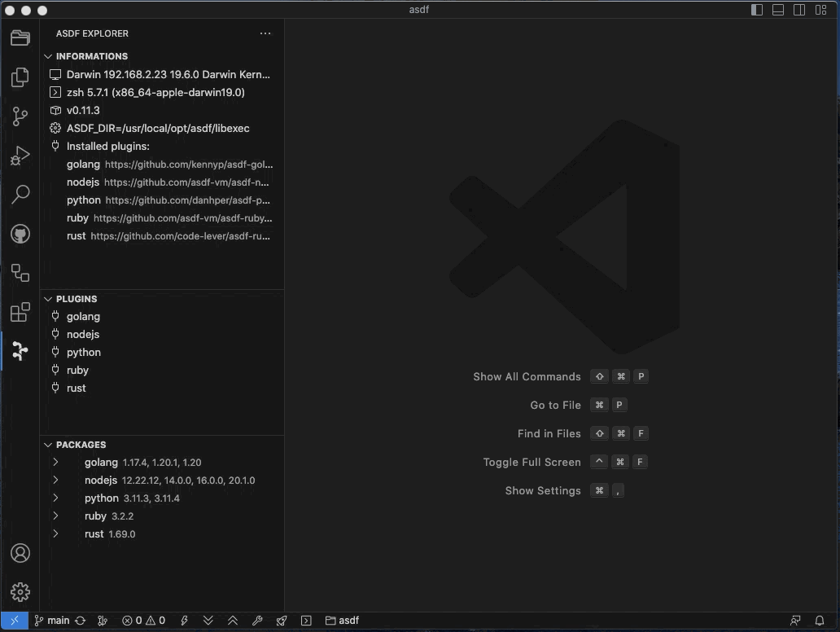Open customize layout button
Image resolution: width=840 pixels, height=632 pixels.
(820, 10)
